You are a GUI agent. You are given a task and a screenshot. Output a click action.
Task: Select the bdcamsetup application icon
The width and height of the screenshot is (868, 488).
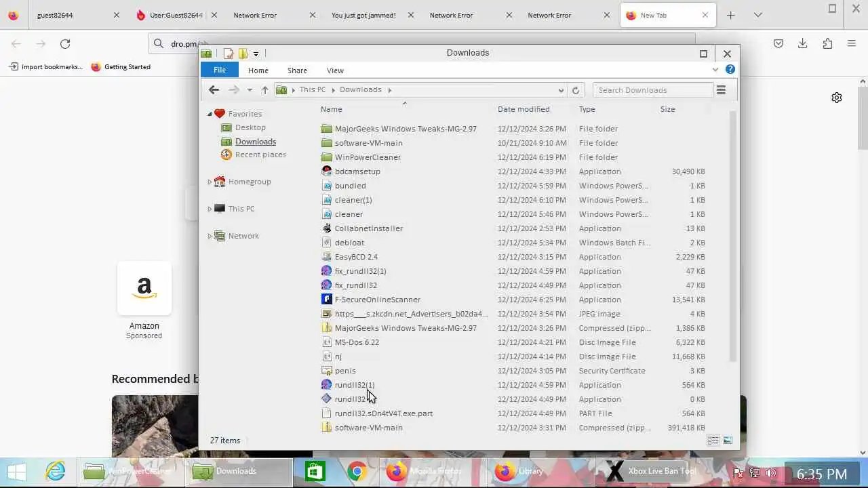(x=327, y=171)
